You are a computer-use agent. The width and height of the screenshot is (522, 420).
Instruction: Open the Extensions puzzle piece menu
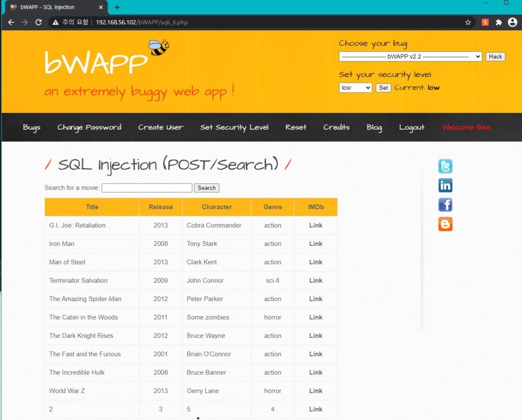(499, 22)
